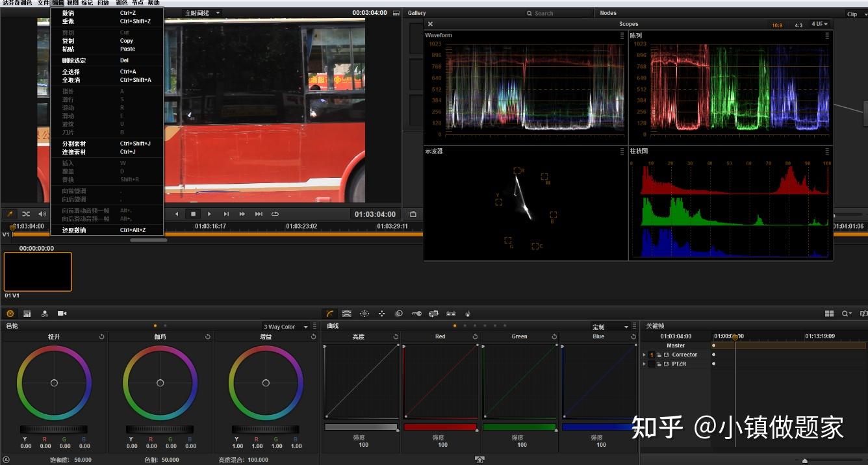Expand the Corrector keyframe track

pyautogui.click(x=645, y=355)
